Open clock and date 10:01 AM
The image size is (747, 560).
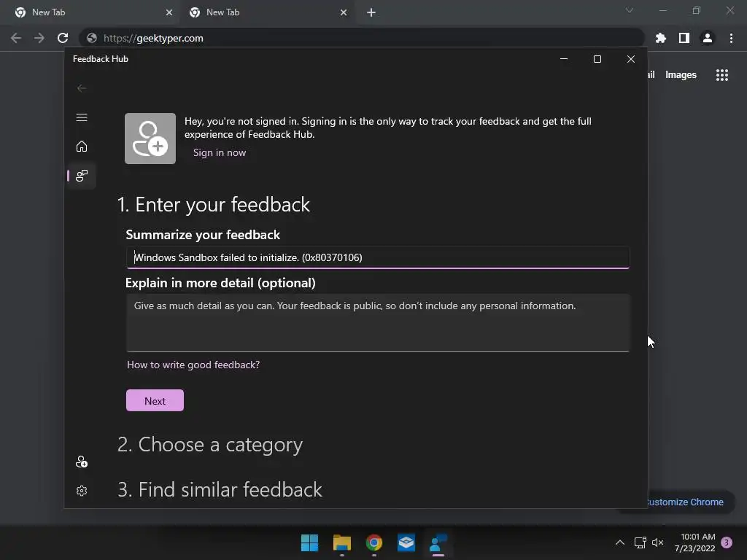[x=695, y=542]
